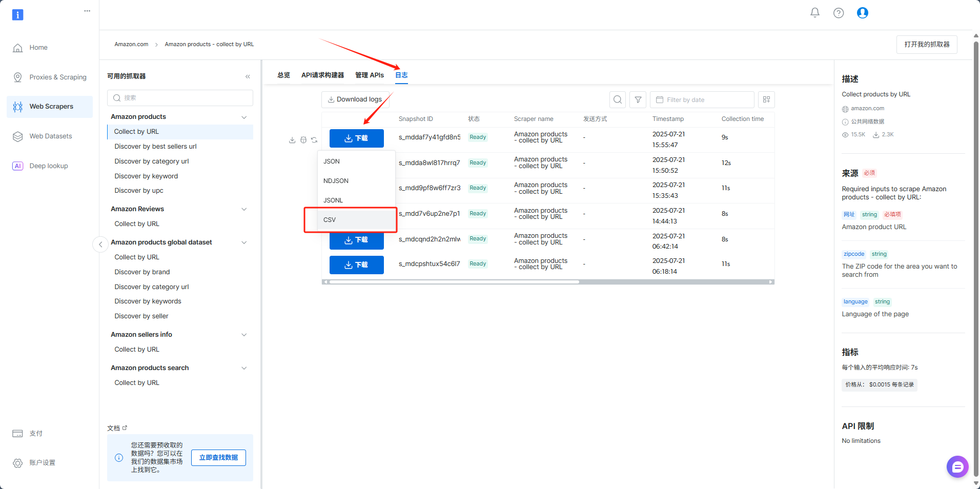Choose CSV download format
The width and height of the screenshot is (980, 489).
[x=356, y=220]
